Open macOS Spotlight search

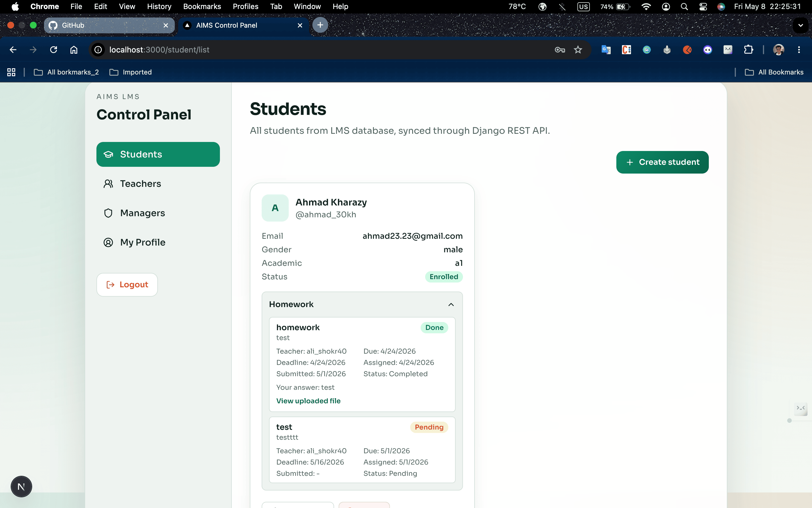pos(684,6)
